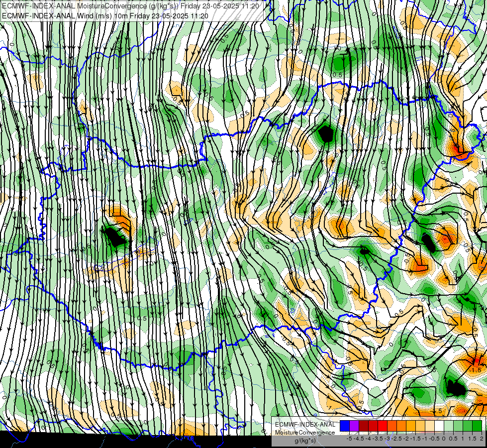487x448 pixels.
Task: Click the Wind (m/s) 10m title line
Action: tap(105, 15)
